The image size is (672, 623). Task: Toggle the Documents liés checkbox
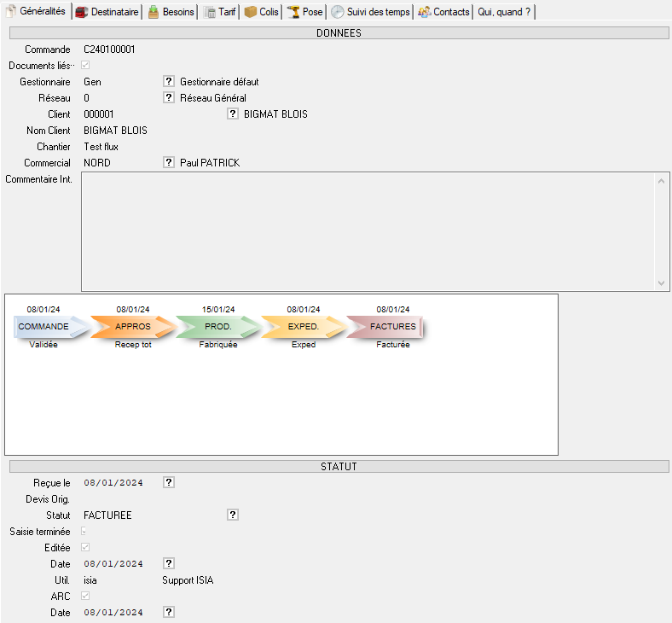(x=85, y=66)
